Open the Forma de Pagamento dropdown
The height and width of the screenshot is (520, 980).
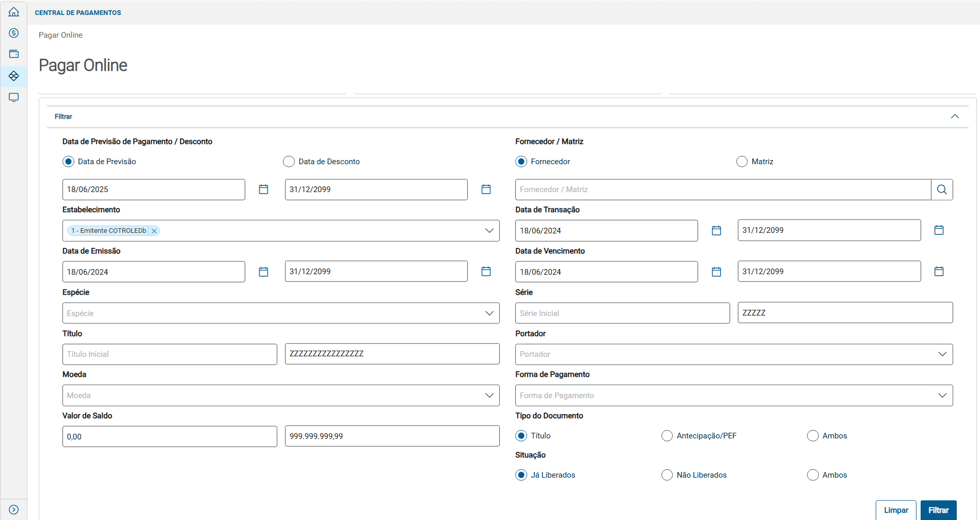[x=942, y=396]
